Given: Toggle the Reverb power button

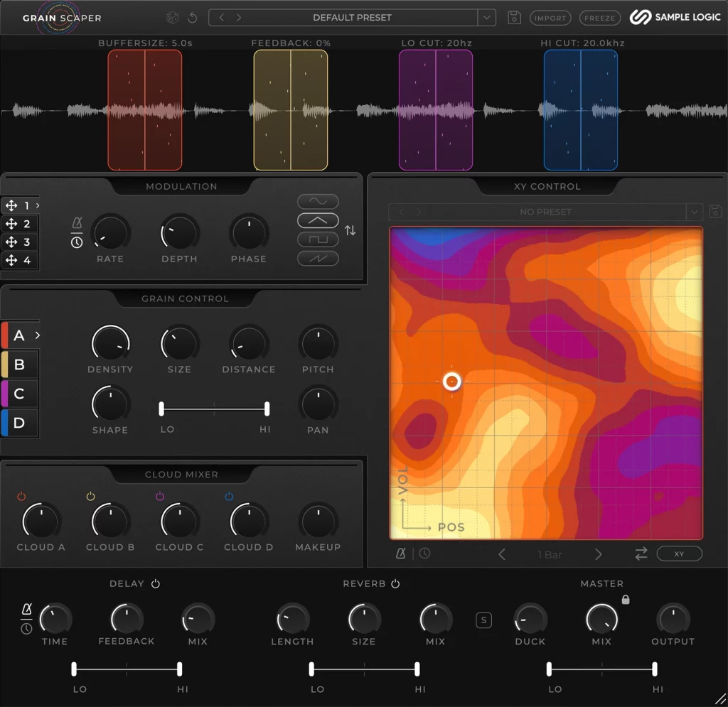Looking at the screenshot, I should pyautogui.click(x=395, y=584).
